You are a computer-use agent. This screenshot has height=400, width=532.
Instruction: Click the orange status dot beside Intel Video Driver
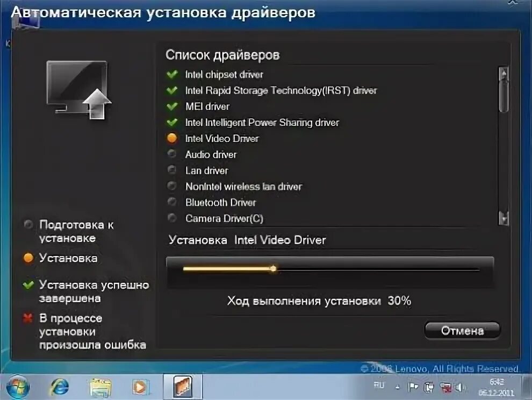(172, 138)
